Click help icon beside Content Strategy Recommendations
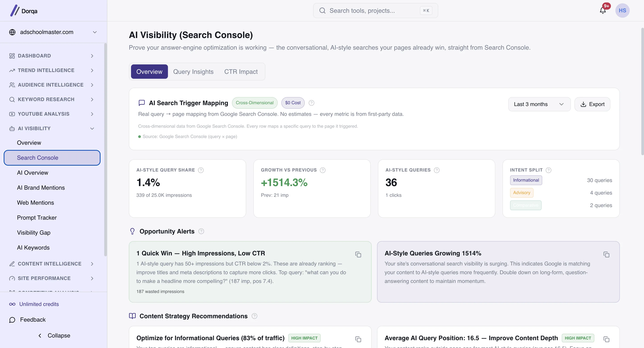Image resolution: width=644 pixels, height=348 pixels. pyautogui.click(x=254, y=316)
